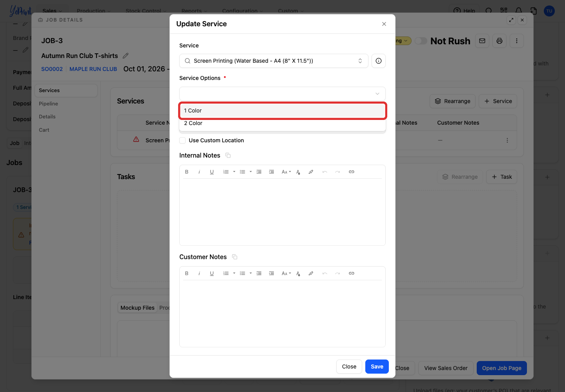Image resolution: width=565 pixels, height=392 pixels.
Task: Select Details in job details sidebar
Action: pyautogui.click(x=47, y=116)
